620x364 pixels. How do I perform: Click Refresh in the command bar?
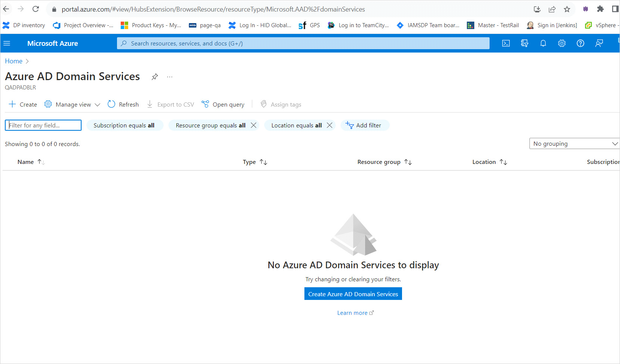(123, 105)
